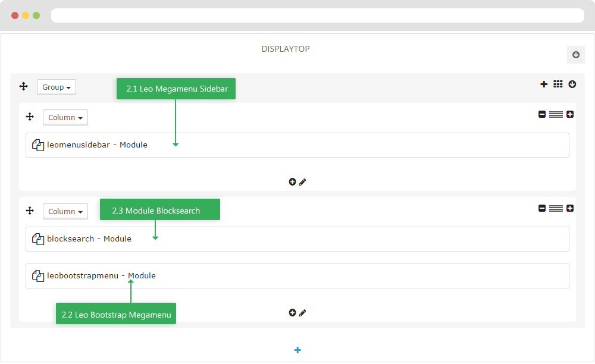Click the pencil edit icon below leomenusidebar
595x364 pixels.
[x=302, y=182]
